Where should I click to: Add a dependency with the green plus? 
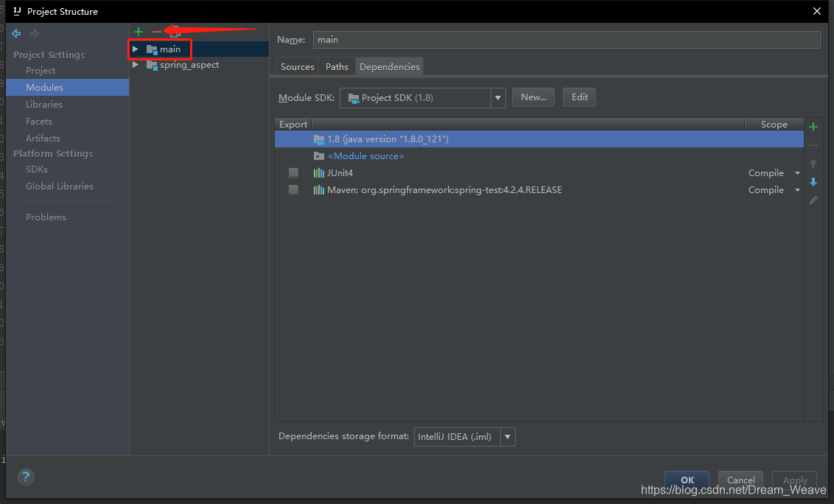click(x=813, y=127)
